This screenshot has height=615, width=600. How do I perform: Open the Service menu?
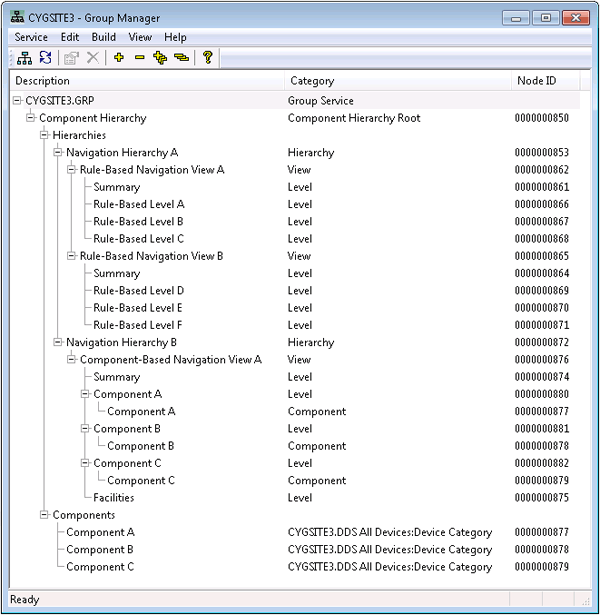31,37
